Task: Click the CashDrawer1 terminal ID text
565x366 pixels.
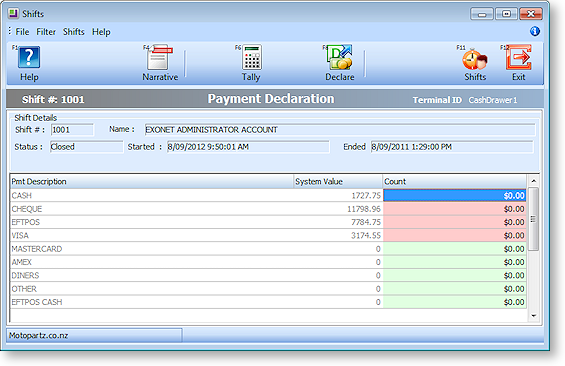Action: click(x=493, y=100)
